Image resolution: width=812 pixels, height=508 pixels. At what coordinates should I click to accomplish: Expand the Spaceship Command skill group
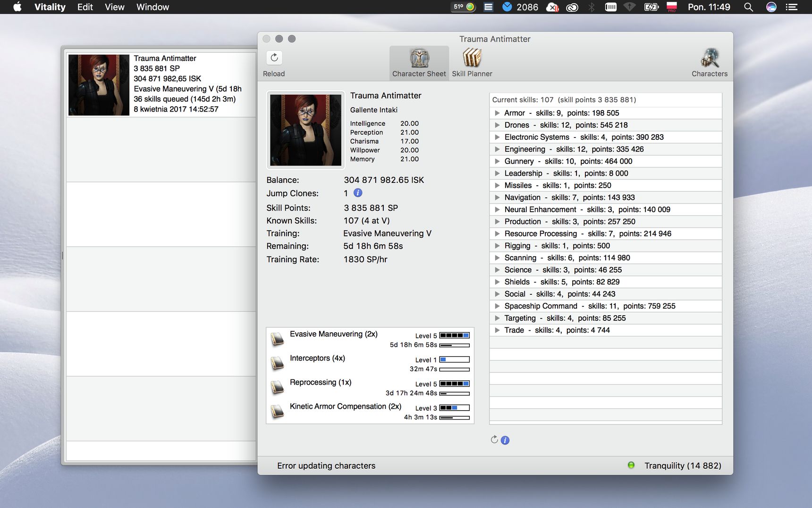(x=497, y=306)
